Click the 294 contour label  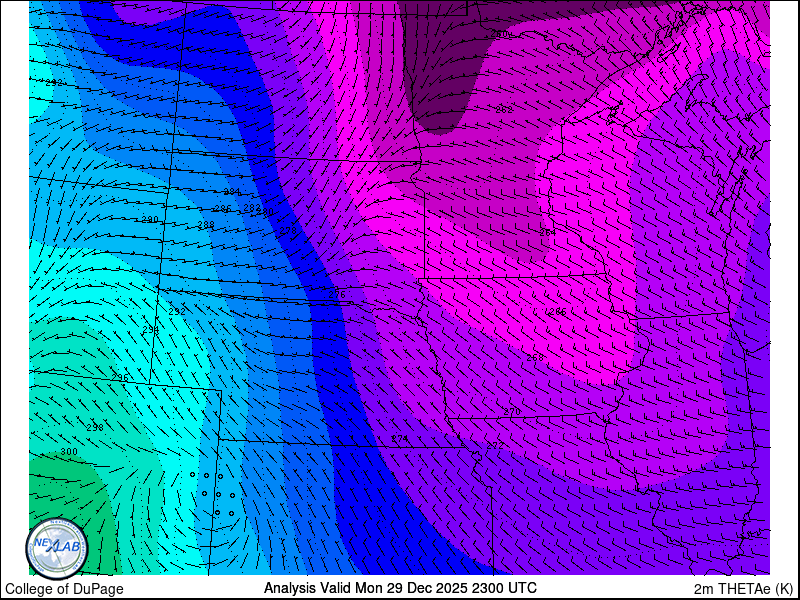[151, 330]
